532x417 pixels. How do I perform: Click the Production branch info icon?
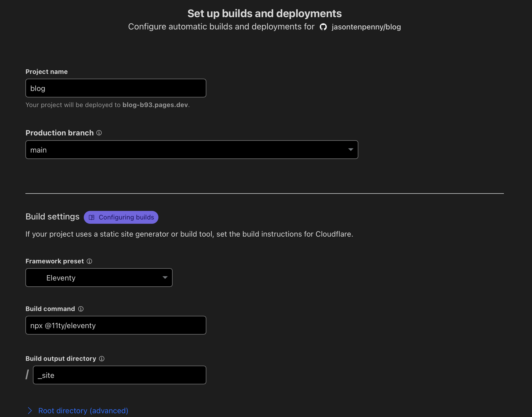click(99, 133)
